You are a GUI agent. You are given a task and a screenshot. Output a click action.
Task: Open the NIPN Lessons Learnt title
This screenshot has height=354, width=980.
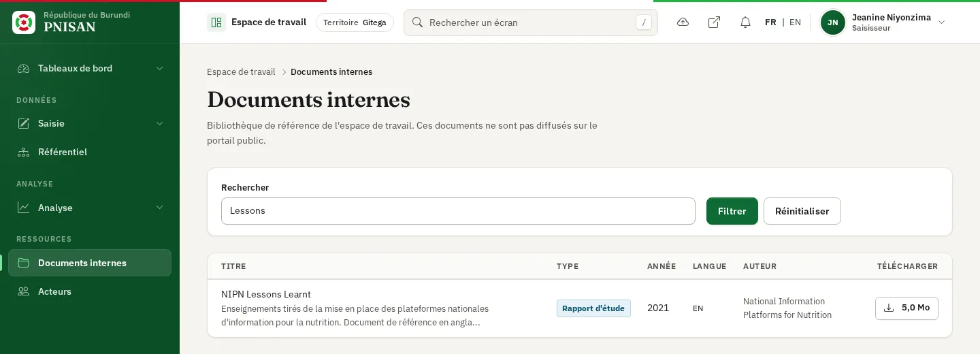tap(266, 294)
